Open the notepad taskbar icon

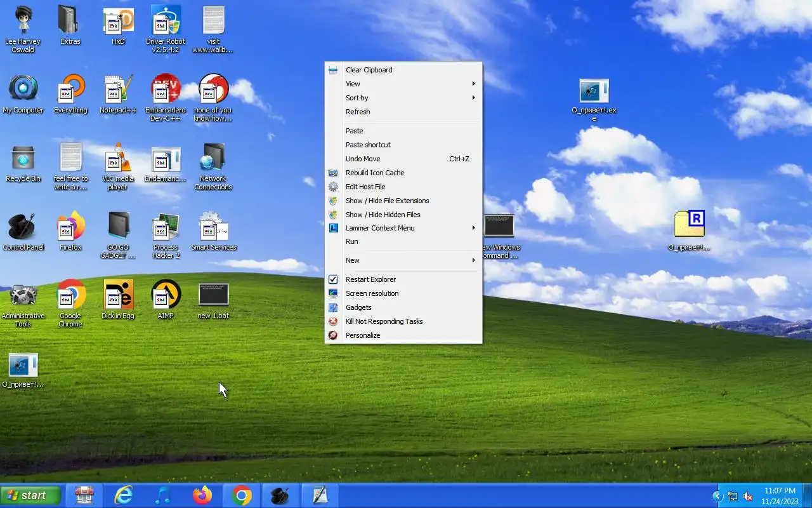click(320, 495)
